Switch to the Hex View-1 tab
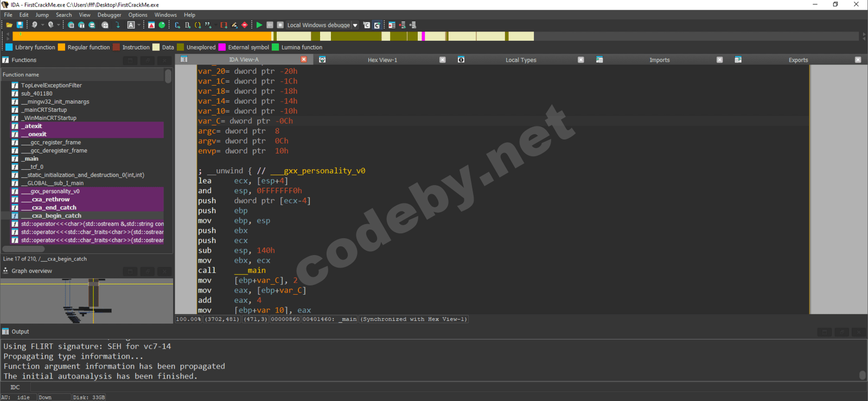 [382, 60]
